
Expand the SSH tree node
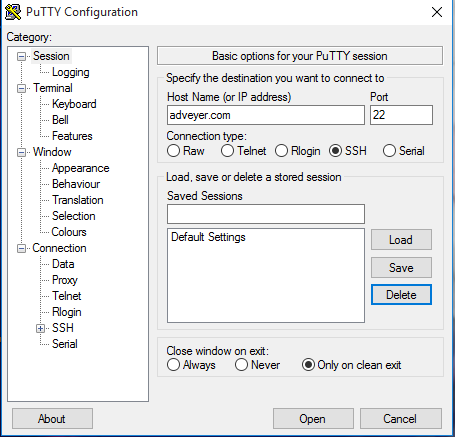click(x=40, y=328)
